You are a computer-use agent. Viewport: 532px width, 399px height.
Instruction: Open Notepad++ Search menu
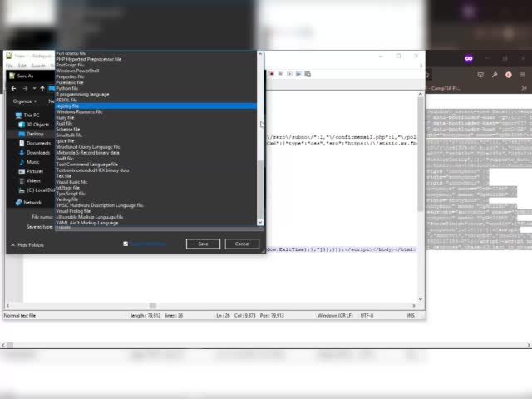tap(38, 66)
